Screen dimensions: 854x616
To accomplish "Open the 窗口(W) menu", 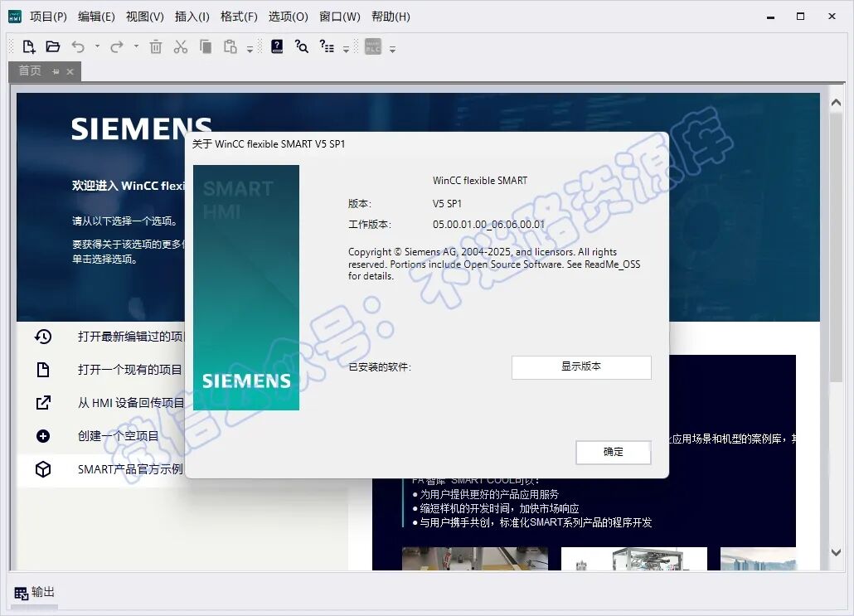I will pos(339,17).
